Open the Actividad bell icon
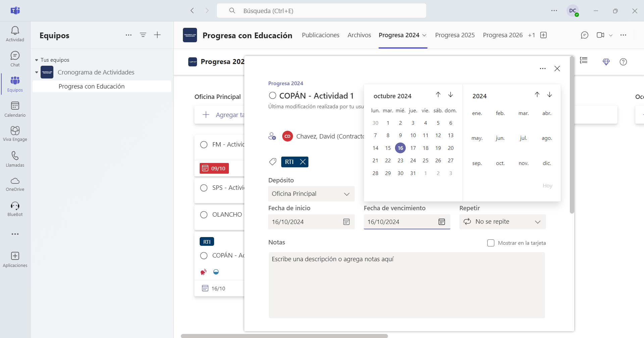This screenshot has width=644, height=338. click(15, 31)
